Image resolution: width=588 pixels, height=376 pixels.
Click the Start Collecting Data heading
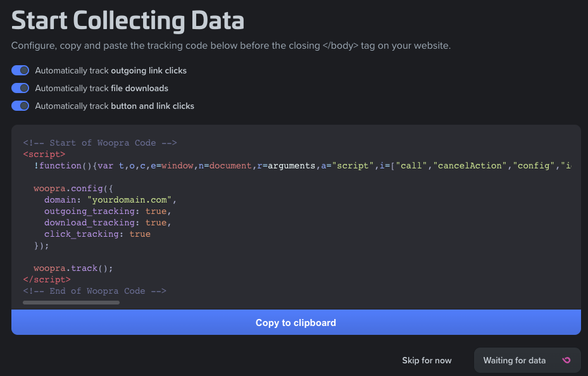[x=127, y=20]
